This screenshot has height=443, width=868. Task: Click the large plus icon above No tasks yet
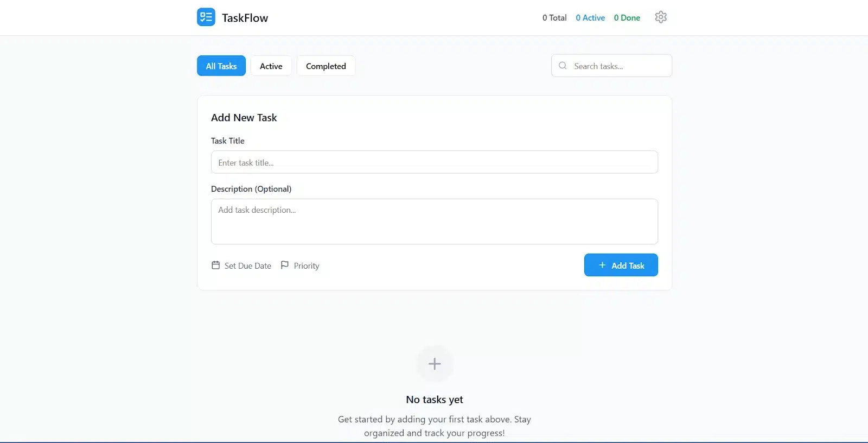pyautogui.click(x=435, y=364)
